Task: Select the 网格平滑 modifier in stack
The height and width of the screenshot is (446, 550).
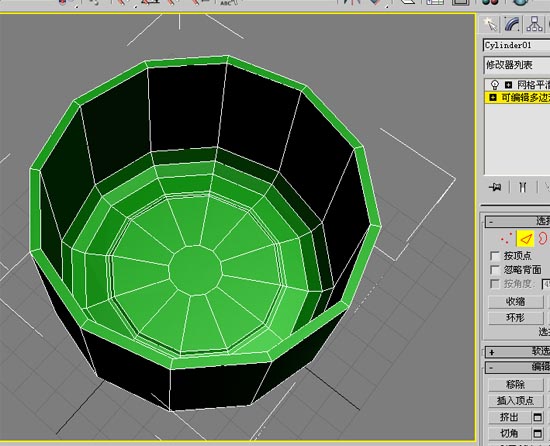Action: 533,85
